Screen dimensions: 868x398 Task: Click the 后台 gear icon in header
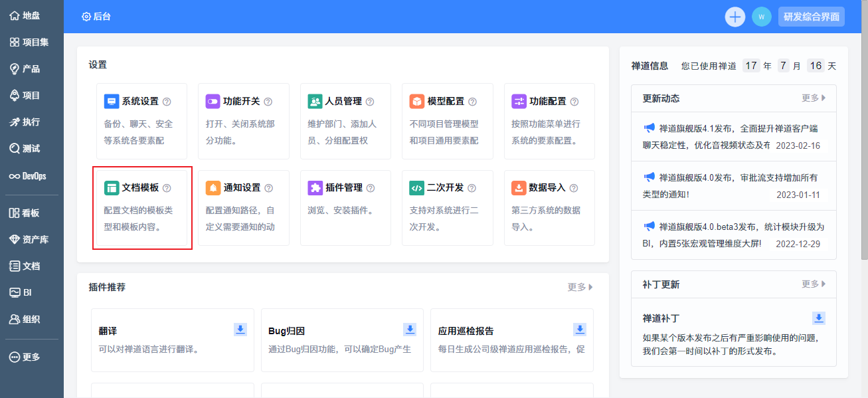coord(86,17)
